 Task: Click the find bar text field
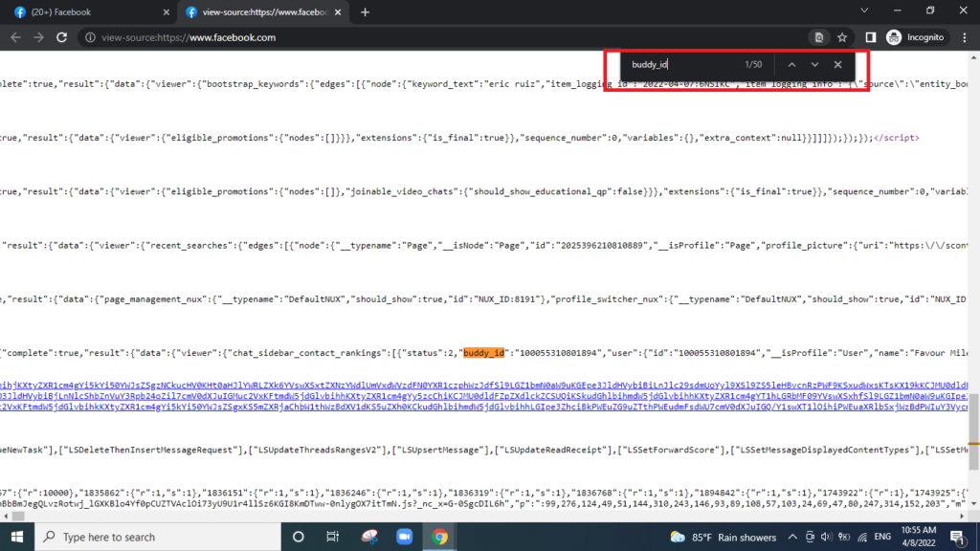pyautogui.click(x=679, y=64)
